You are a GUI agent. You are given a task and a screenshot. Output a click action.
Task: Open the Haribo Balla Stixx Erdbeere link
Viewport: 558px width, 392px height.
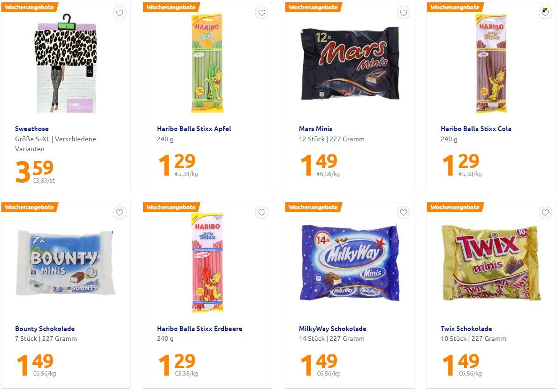pyautogui.click(x=199, y=329)
